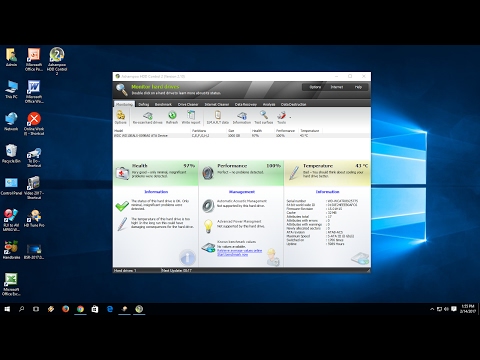480x360 pixels.
Task: Open the S.M.A.R.T. data tool
Action: [x=218, y=117]
